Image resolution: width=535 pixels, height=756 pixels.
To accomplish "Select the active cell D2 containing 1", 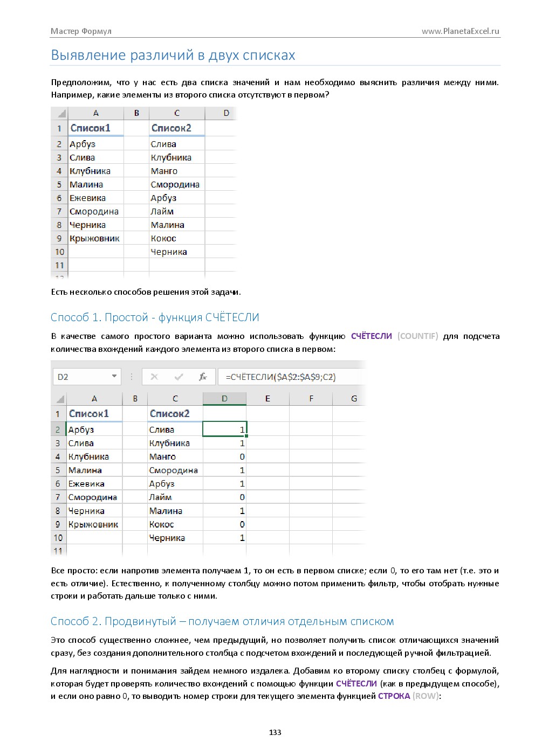I will coord(224,429).
